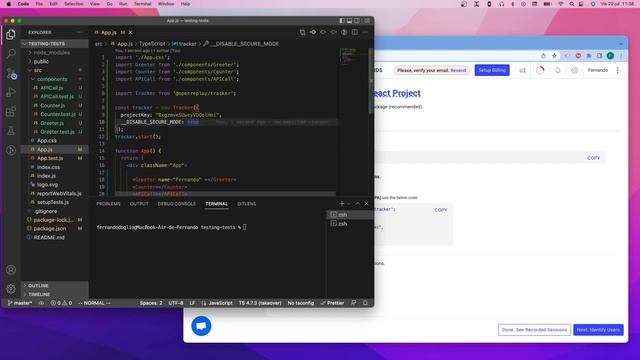This screenshot has width=640, height=360.
Task: Click the alerts bell icon in OpenReplay header
Action: 558,70
